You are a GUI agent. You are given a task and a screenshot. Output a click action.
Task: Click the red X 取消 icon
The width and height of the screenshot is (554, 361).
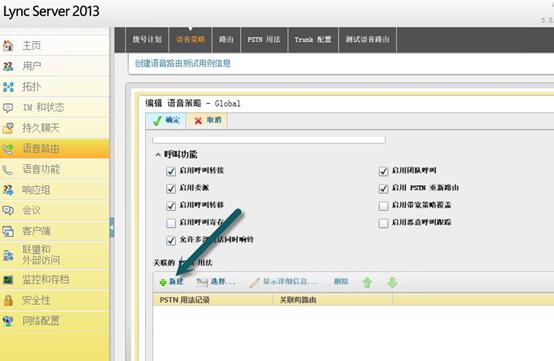[x=198, y=121]
